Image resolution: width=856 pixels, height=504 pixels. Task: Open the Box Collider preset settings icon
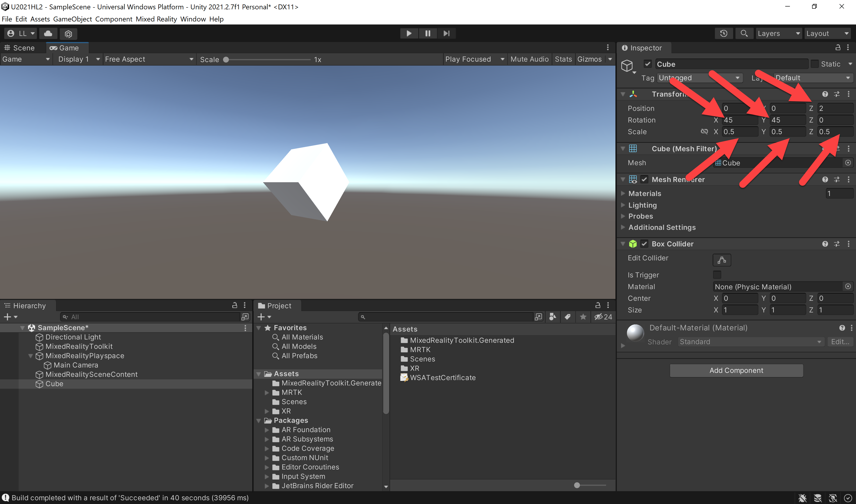pyautogui.click(x=837, y=244)
